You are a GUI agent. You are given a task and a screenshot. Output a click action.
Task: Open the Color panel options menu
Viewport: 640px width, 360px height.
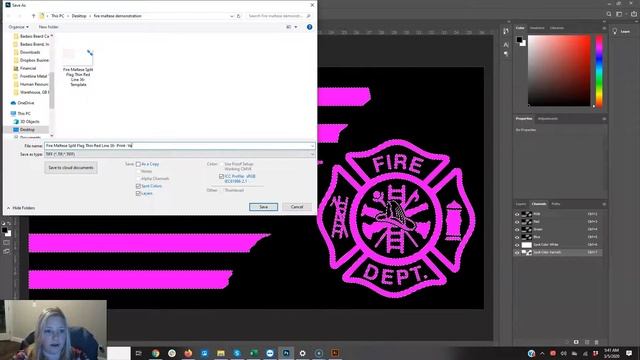604,28
